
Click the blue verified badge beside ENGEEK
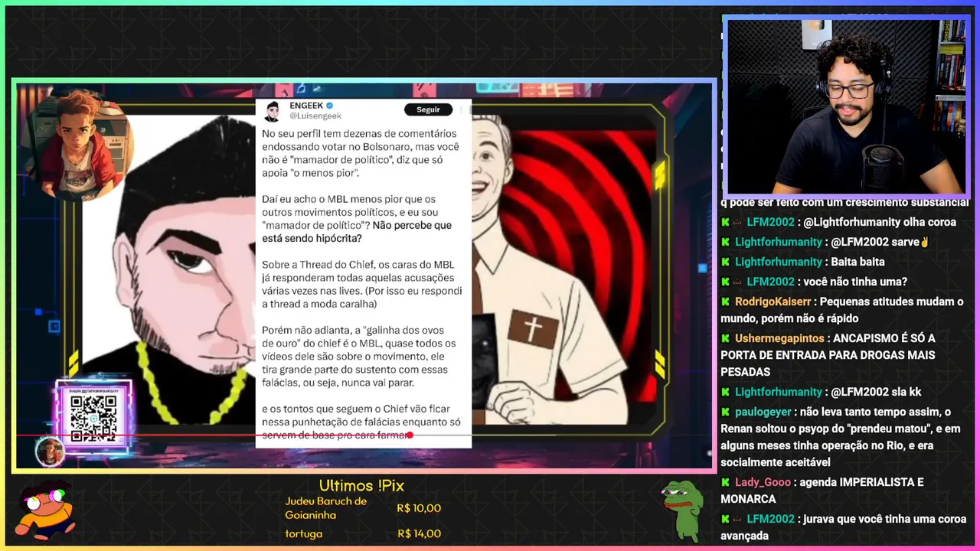click(x=330, y=105)
